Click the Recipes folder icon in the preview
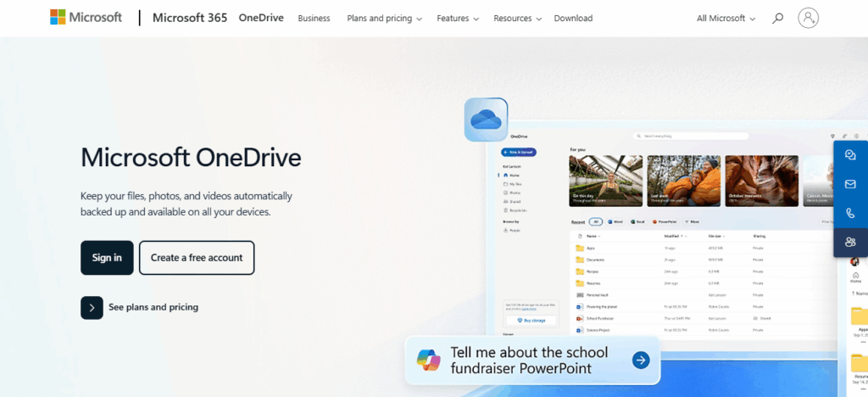868x397 pixels. point(580,271)
